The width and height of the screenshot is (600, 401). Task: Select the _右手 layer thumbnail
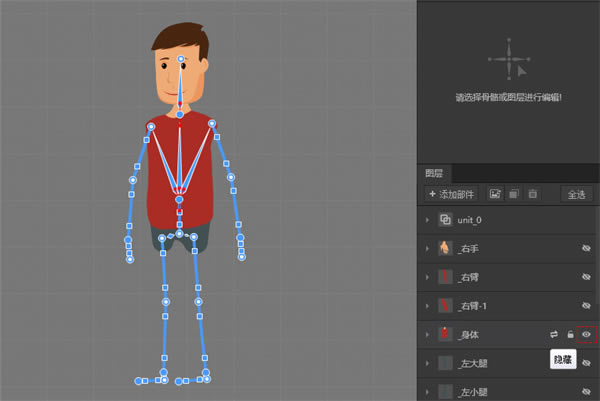point(445,248)
